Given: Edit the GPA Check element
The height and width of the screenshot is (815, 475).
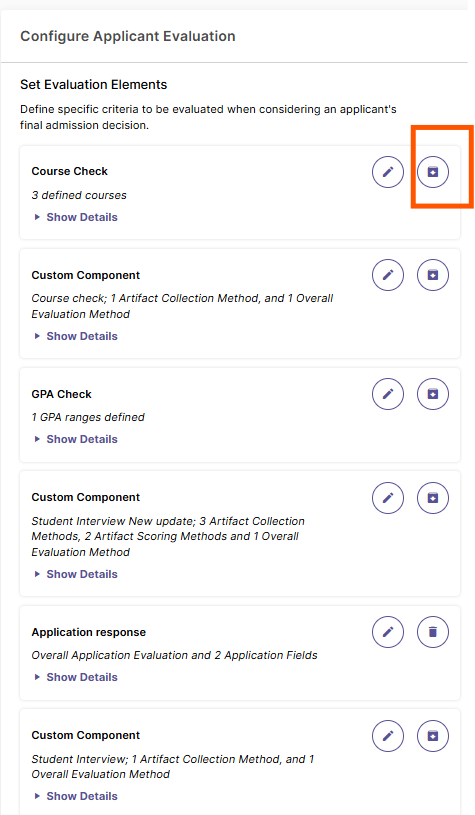Looking at the screenshot, I should click(x=388, y=394).
